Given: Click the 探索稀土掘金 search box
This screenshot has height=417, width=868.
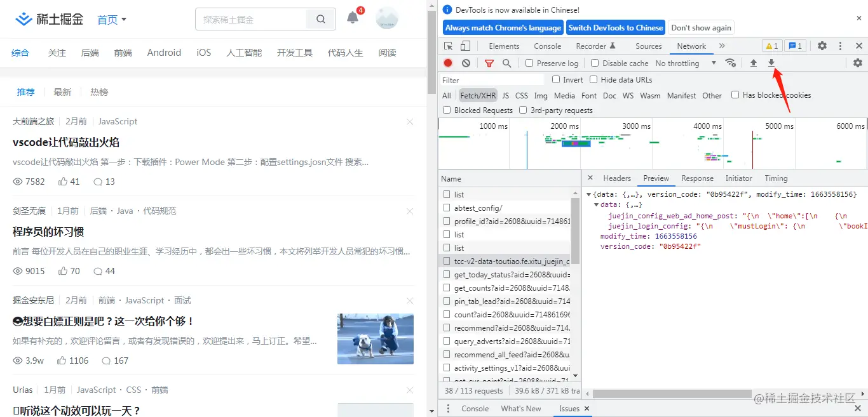Looking at the screenshot, I should pyautogui.click(x=252, y=20).
